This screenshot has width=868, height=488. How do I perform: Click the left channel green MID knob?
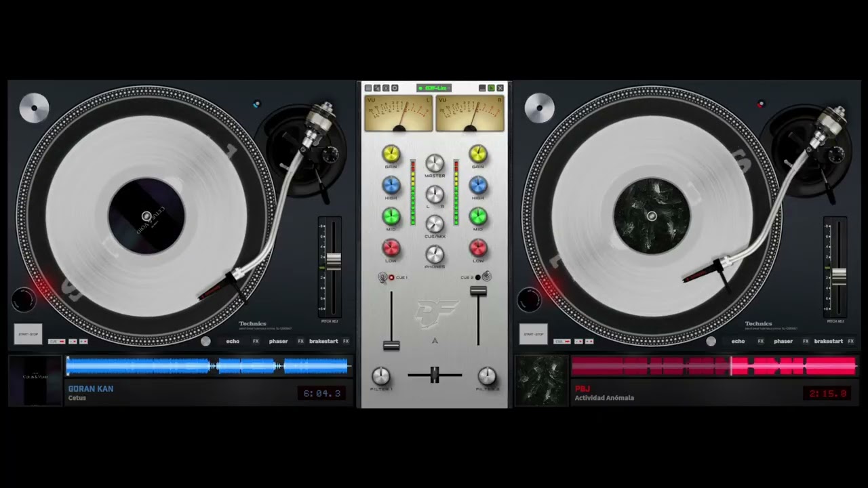point(391,216)
